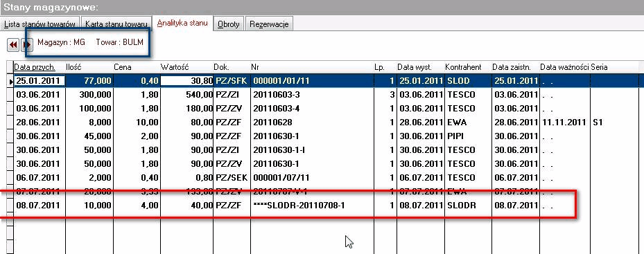Image resolution: width=644 pixels, height=254 pixels.
Task: Click document number 000001/01/11
Action: click(x=281, y=81)
